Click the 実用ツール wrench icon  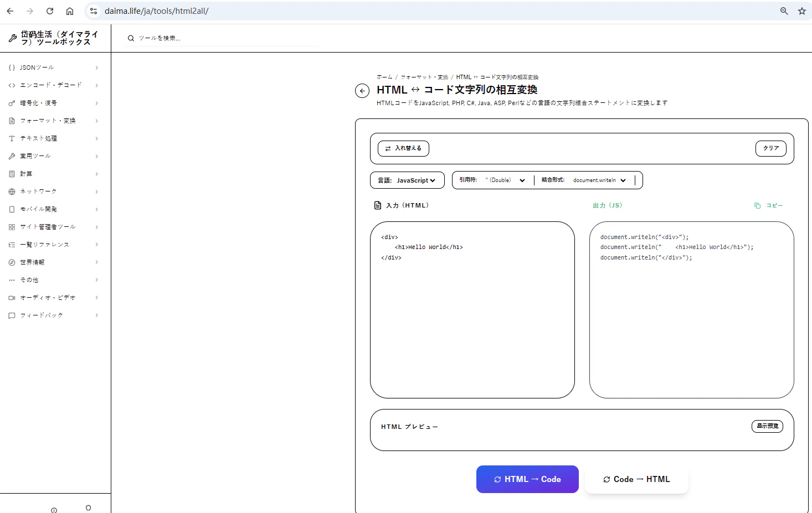(x=12, y=156)
